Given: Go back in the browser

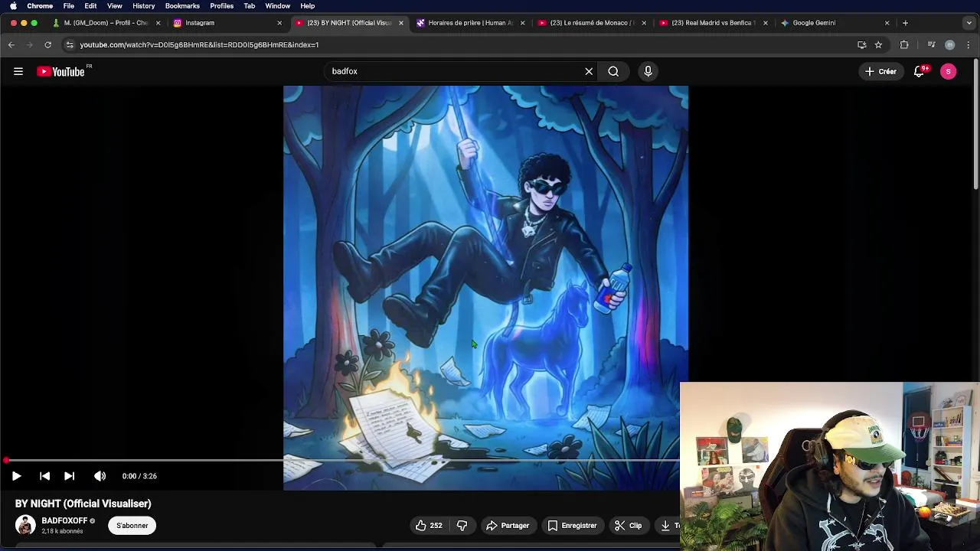Looking at the screenshot, I should tap(11, 44).
